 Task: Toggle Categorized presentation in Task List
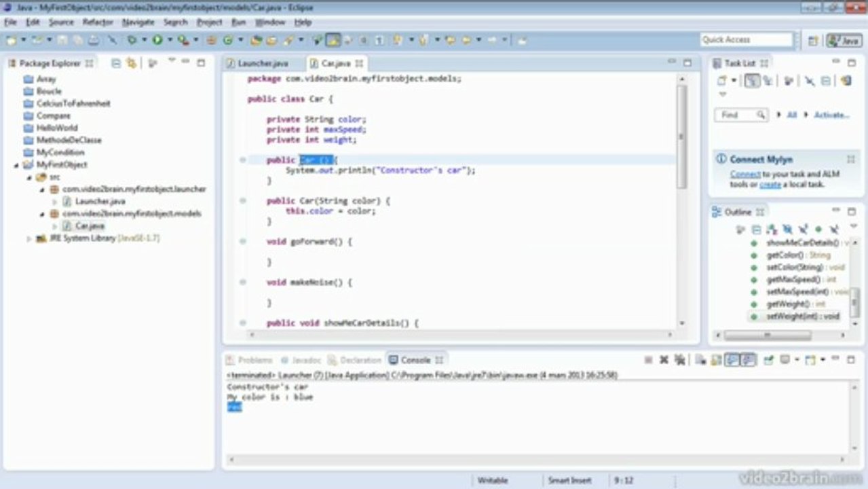(752, 81)
